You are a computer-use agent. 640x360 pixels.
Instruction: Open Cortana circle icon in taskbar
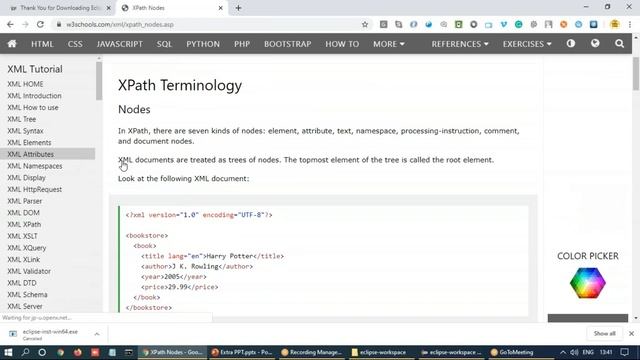coord(42,352)
